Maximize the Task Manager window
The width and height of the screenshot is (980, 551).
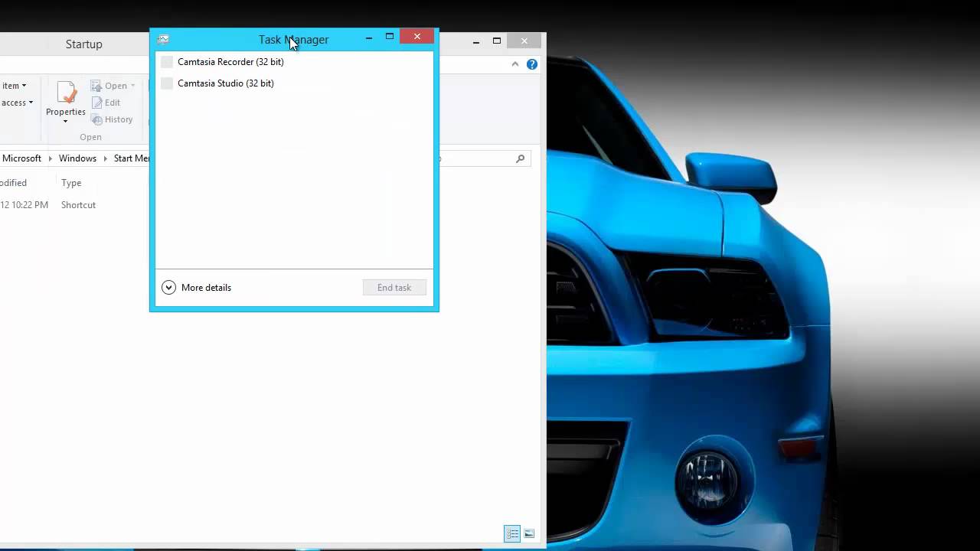pos(390,37)
